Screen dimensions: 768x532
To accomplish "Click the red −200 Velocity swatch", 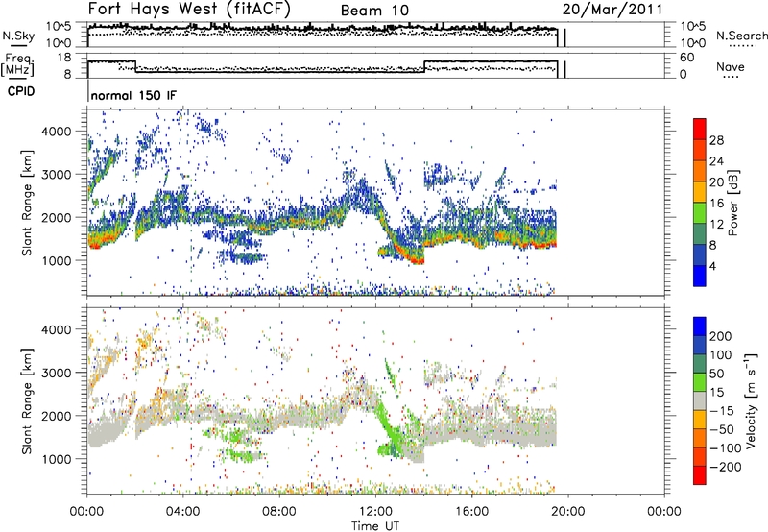I will (700, 475).
